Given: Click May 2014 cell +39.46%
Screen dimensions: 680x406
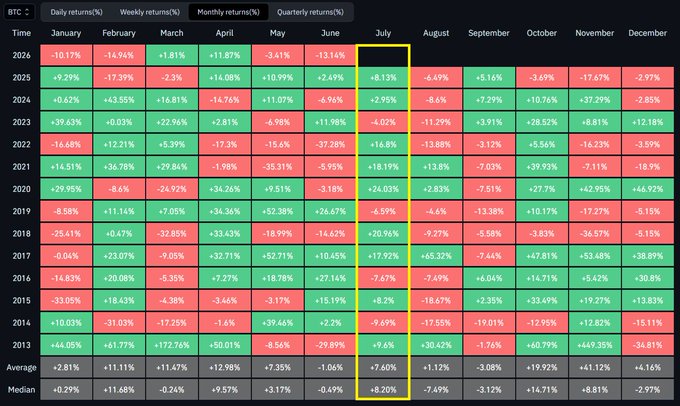Looking at the screenshot, I should 278,323.
